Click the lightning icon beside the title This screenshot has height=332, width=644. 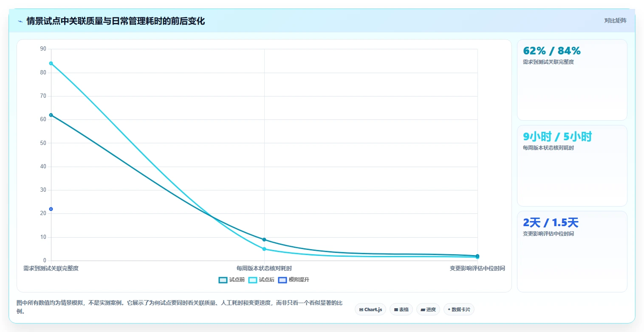point(20,21)
